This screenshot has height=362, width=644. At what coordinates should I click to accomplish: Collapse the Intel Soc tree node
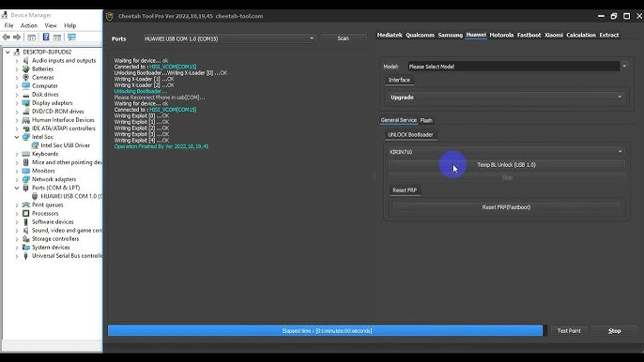pos(17,137)
